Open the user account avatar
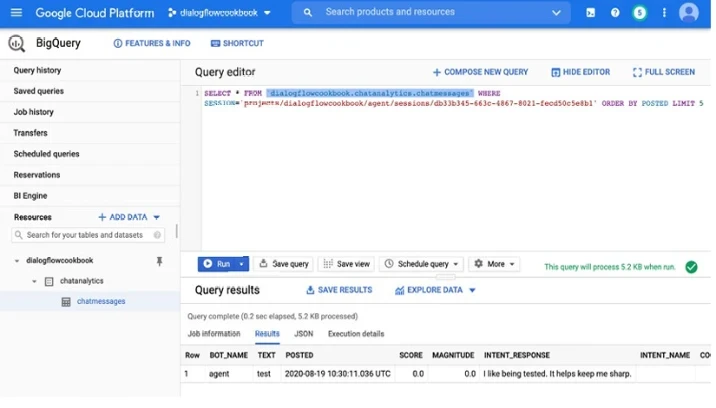This screenshot has height=408, width=716. (x=689, y=12)
